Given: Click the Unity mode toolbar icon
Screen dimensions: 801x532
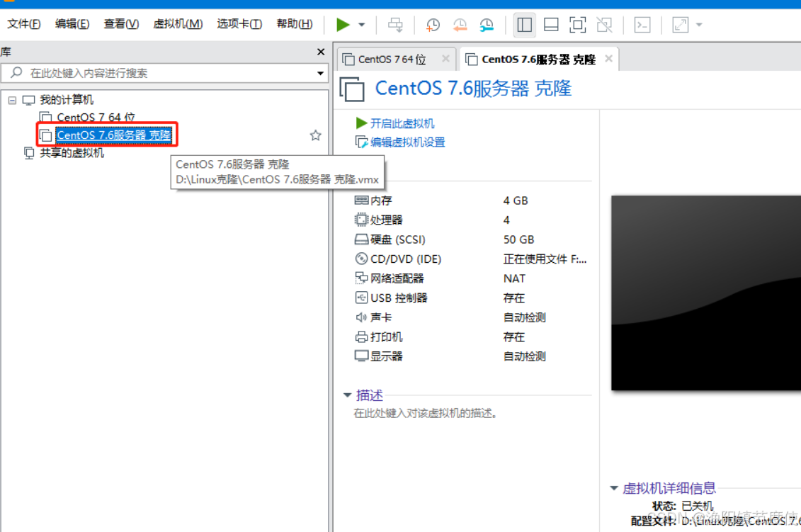Looking at the screenshot, I should click(604, 25).
